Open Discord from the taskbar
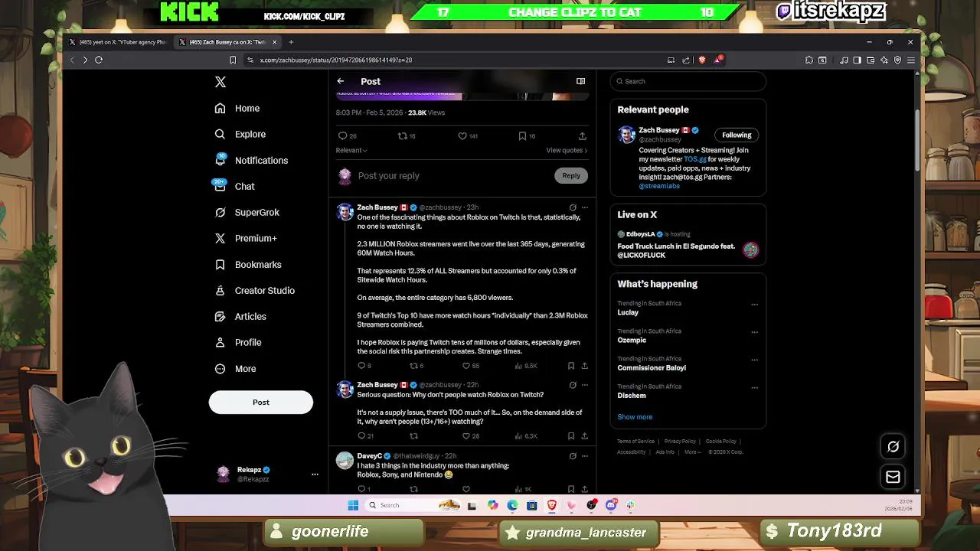This screenshot has height=551, width=980. (x=611, y=505)
